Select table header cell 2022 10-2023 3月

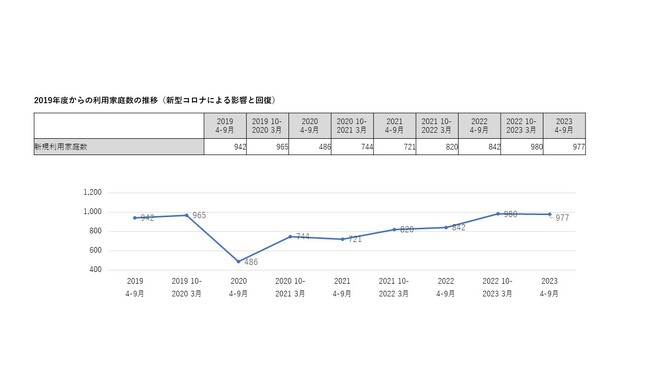tap(522, 126)
